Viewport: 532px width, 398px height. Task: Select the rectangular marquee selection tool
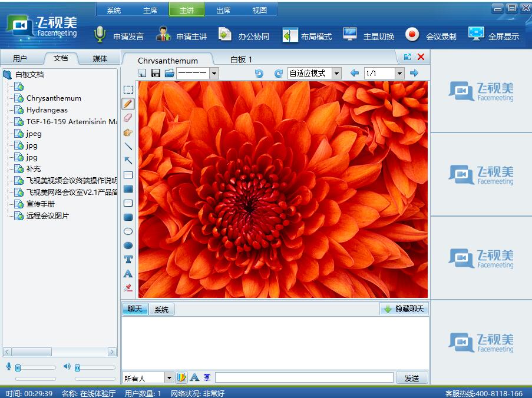coord(128,89)
